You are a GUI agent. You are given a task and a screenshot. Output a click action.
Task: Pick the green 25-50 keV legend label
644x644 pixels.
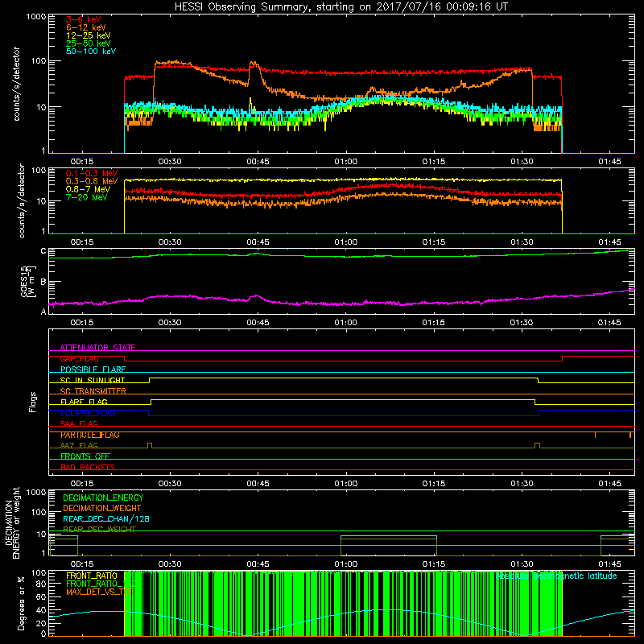point(88,43)
